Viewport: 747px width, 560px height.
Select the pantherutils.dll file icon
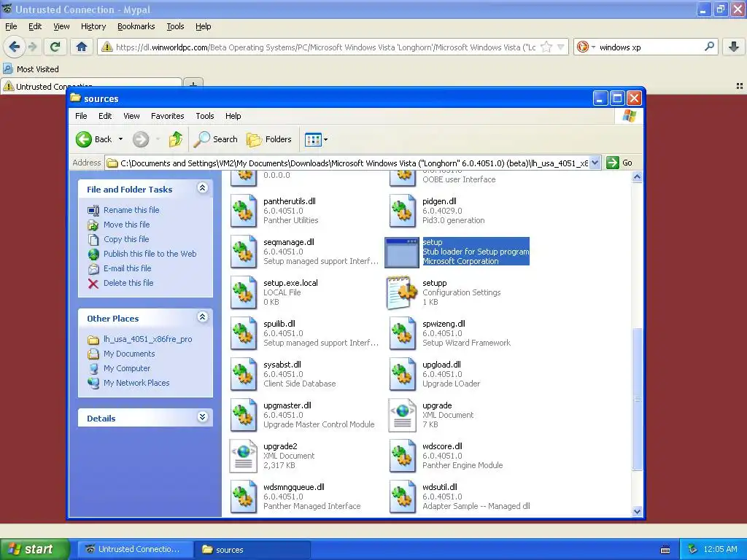(x=244, y=211)
